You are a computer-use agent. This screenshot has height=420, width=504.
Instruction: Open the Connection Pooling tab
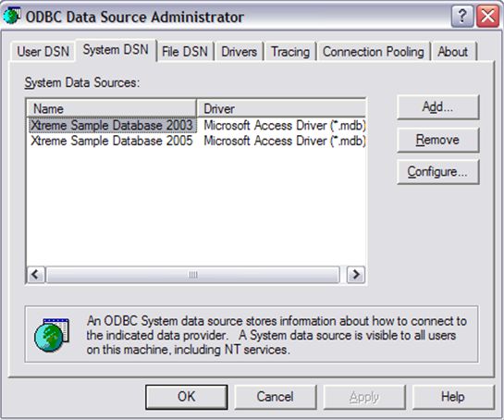click(374, 52)
